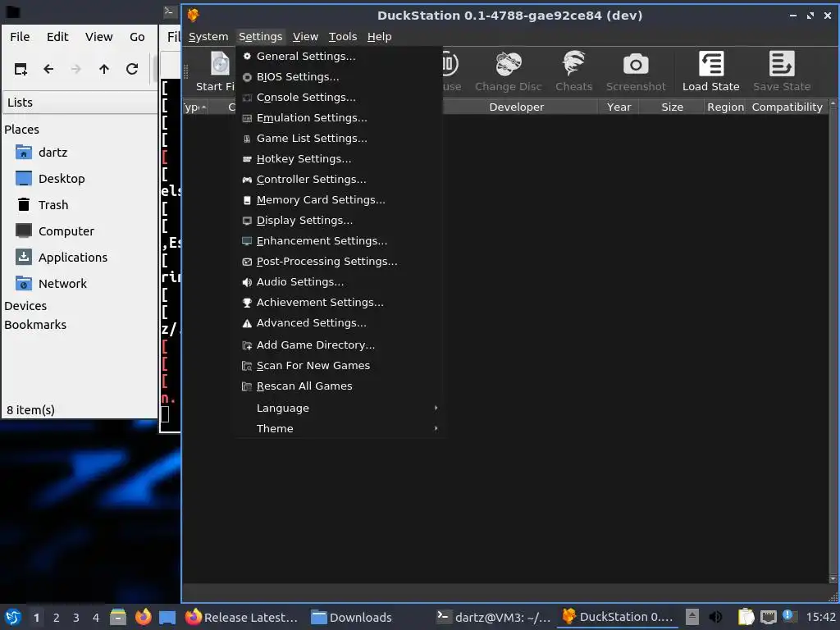Sort game list by Compatibility column
Viewport: 840px width, 630px height.
(787, 107)
